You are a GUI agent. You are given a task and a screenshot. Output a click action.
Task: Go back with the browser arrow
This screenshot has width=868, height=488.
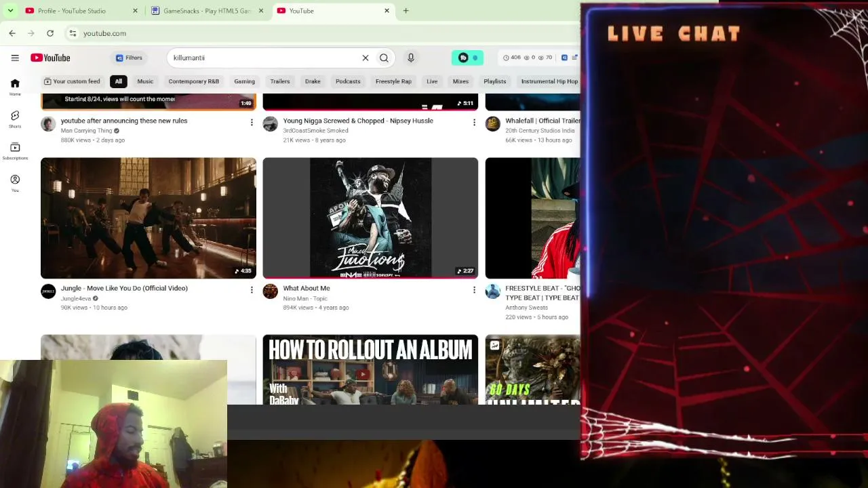tap(12, 33)
